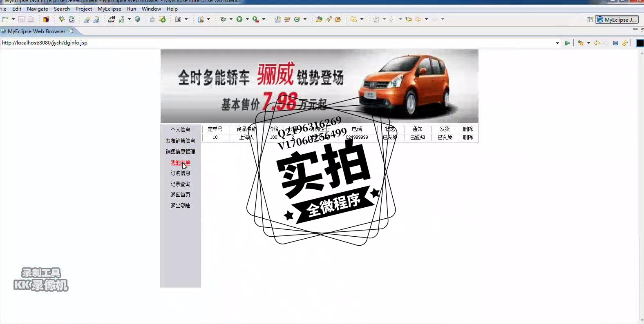The height and width of the screenshot is (324, 644).
Task: Expand the camera snapshot dropdown arrow
Action: tap(186, 19)
